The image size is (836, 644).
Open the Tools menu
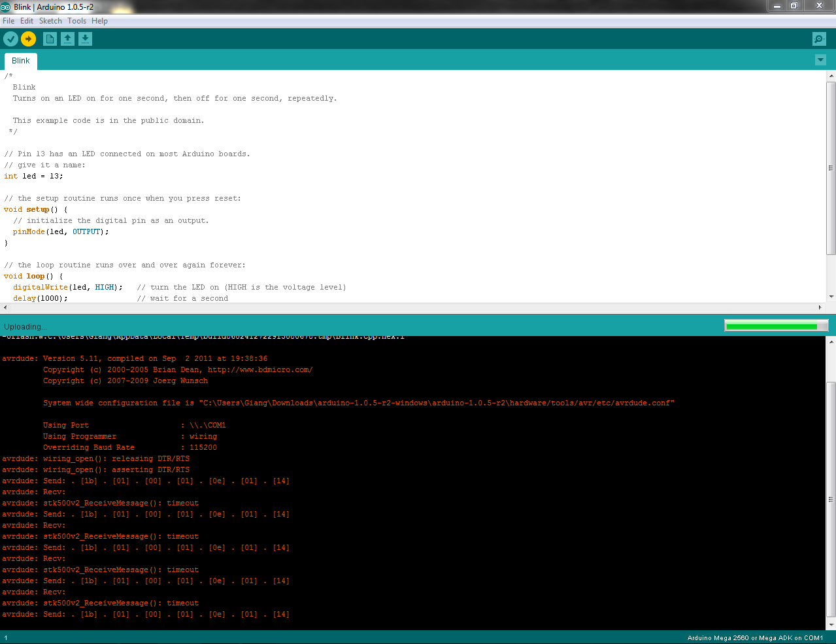[x=76, y=21]
